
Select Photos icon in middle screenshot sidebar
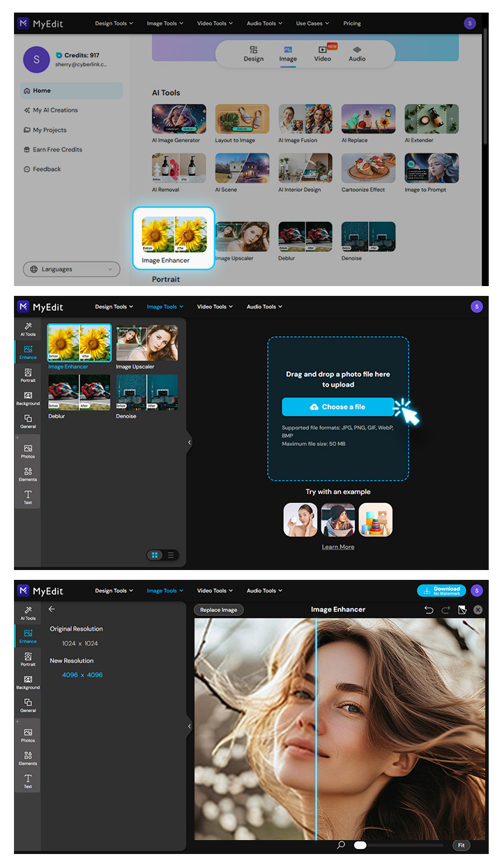pyautogui.click(x=28, y=451)
